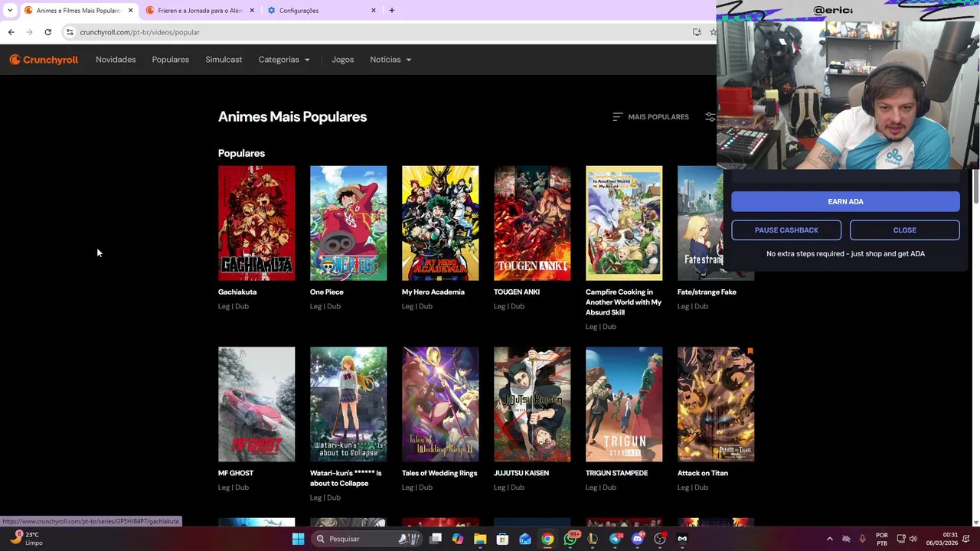Open WhatsApp on the taskbar

click(570, 539)
